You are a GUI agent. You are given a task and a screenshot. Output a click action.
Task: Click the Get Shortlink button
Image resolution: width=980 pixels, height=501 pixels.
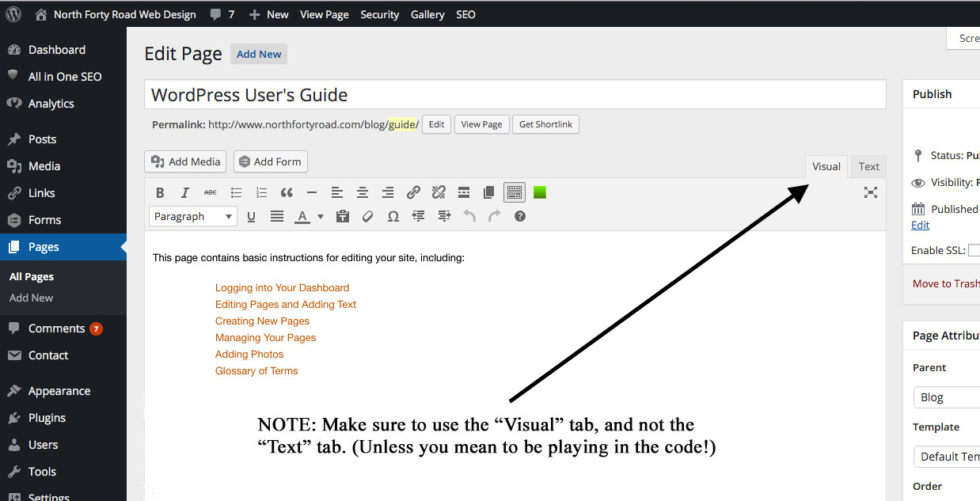545,124
